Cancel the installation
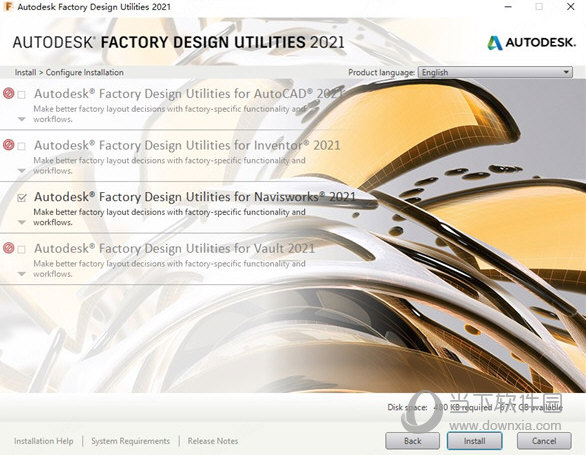This screenshot has width=586, height=455. click(544, 441)
